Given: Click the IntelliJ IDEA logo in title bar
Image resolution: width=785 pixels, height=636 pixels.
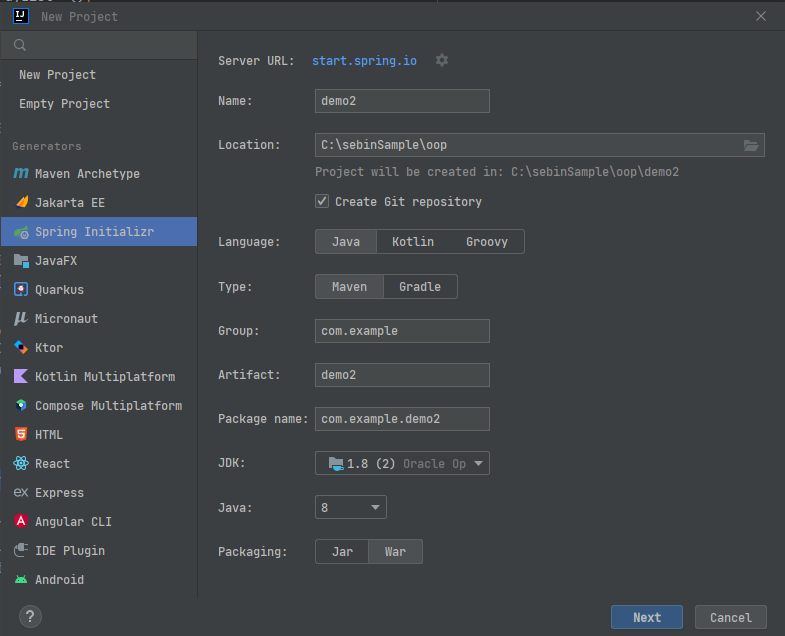Looking at the screenshot, I should 21,16.
